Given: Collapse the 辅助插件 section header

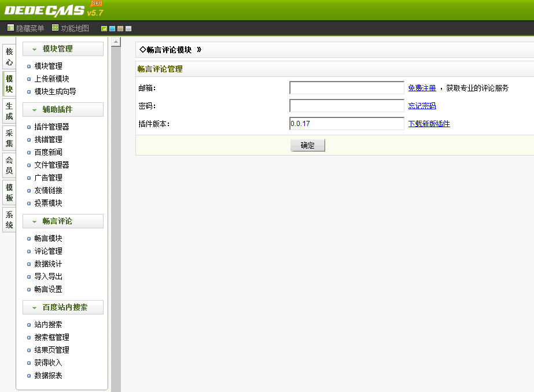Looking at the screenshot, I should pos(63,110).
